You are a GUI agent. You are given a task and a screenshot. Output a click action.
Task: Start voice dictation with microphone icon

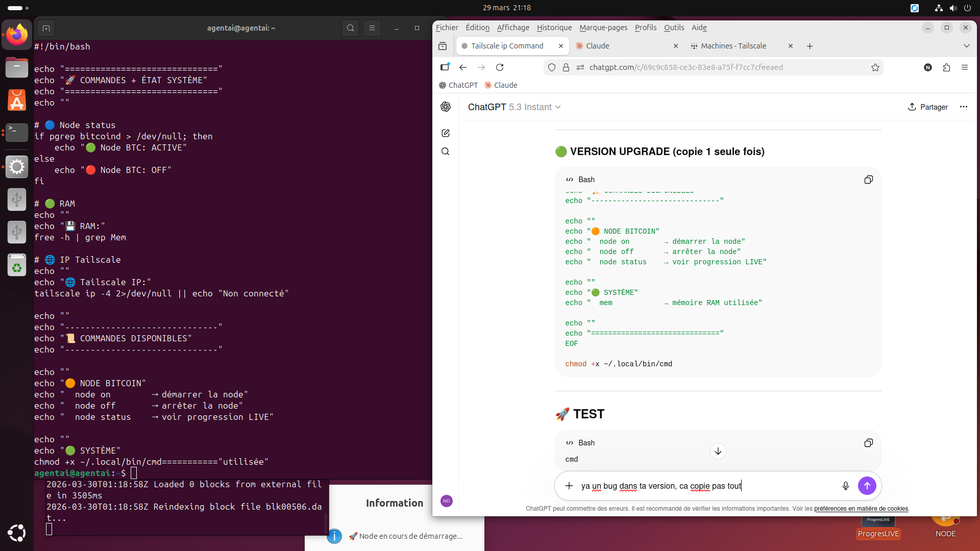[x=845, y=486]
